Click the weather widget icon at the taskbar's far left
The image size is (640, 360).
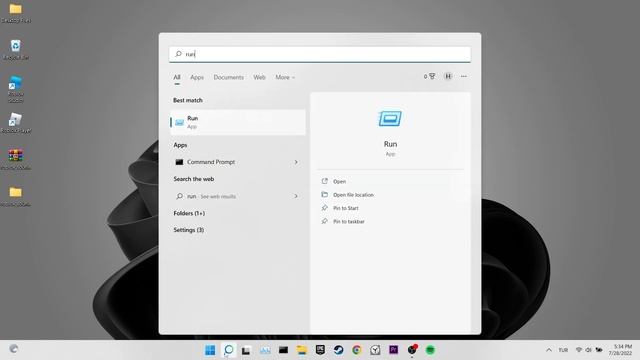point(14,349)
